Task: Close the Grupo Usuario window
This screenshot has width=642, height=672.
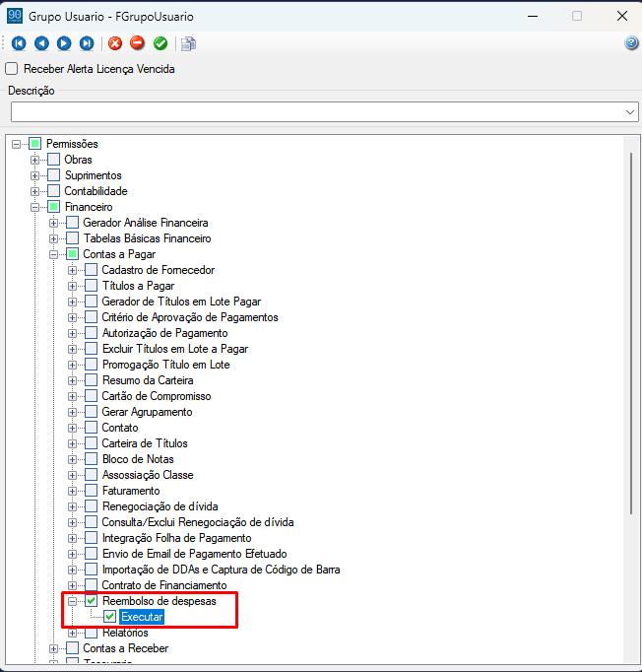Action: pos(622,17)
